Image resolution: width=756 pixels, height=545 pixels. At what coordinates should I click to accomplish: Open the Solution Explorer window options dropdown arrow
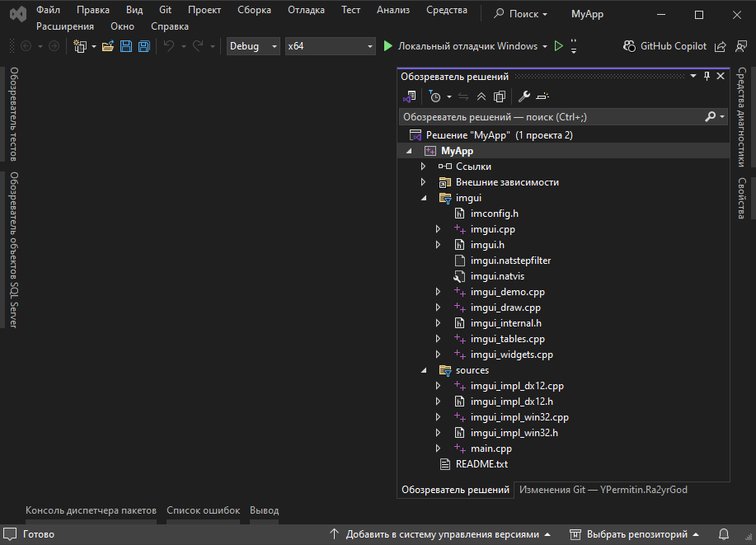point(693,76)
